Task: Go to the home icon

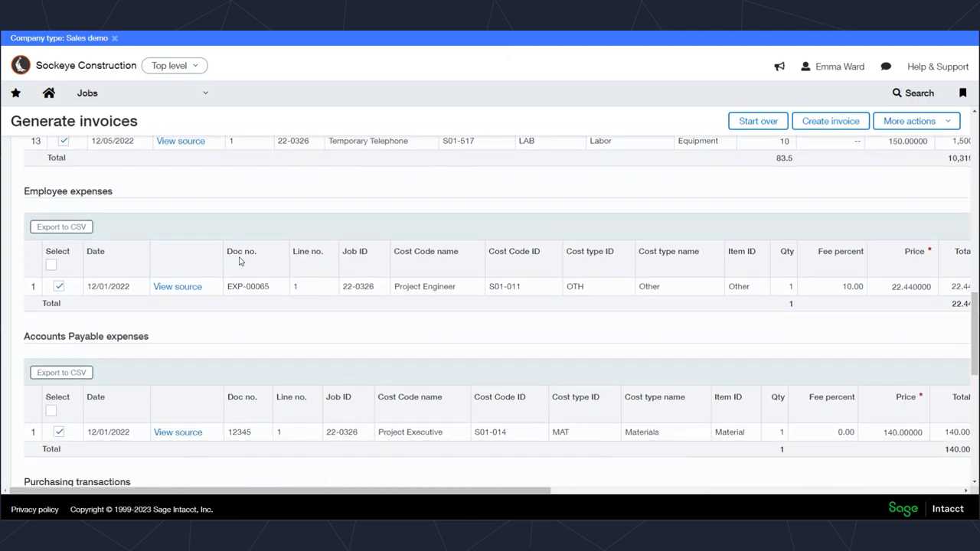Action: point(48,93)
